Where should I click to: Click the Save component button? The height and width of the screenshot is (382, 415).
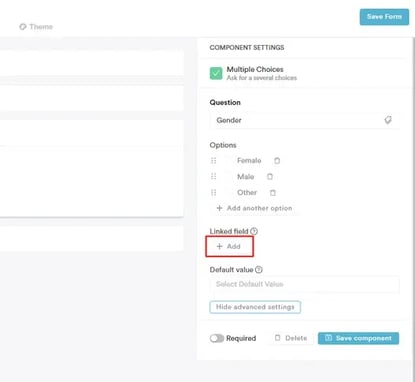click(358, 338)
